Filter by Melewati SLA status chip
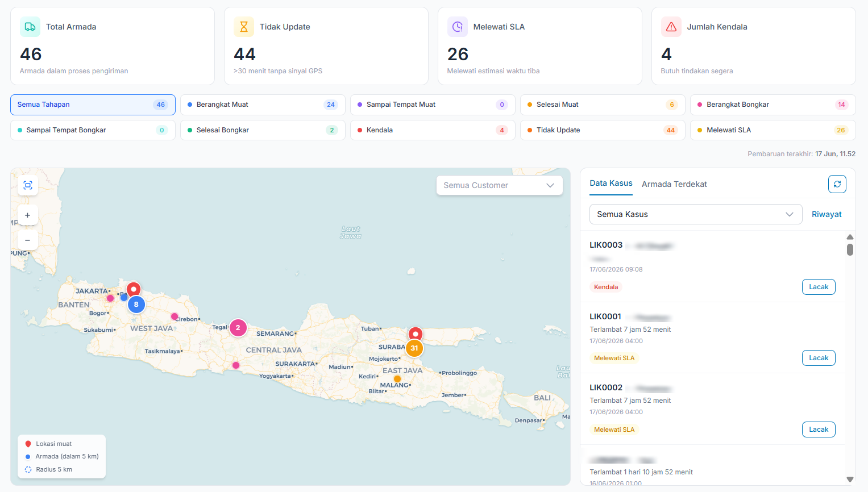The height and width of the screenshot is (492, 868). click(773, 130)
